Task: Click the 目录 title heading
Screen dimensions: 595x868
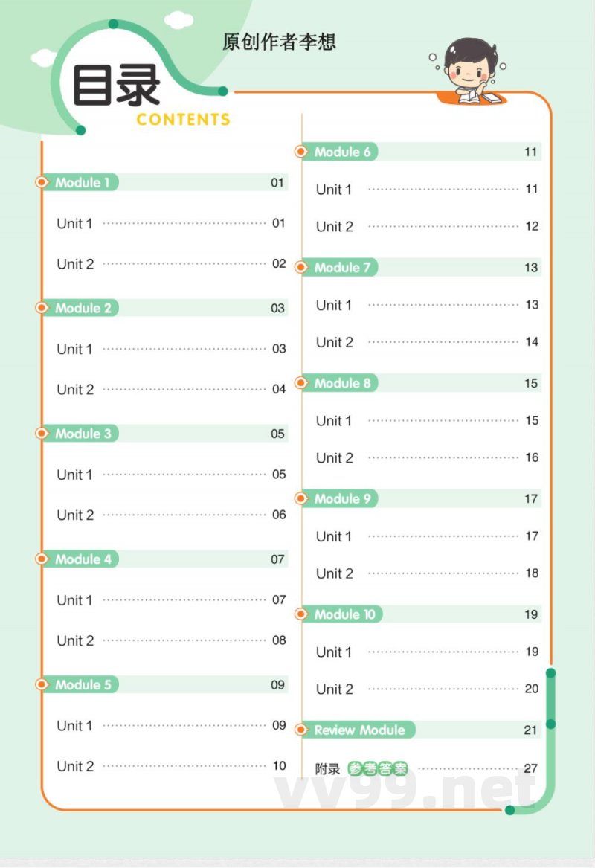Action: point(116,86)
